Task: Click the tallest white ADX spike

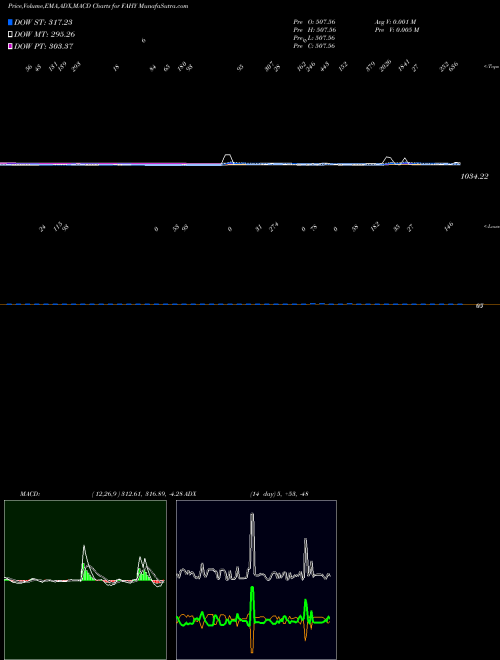Action: click(x=252, y=541)
